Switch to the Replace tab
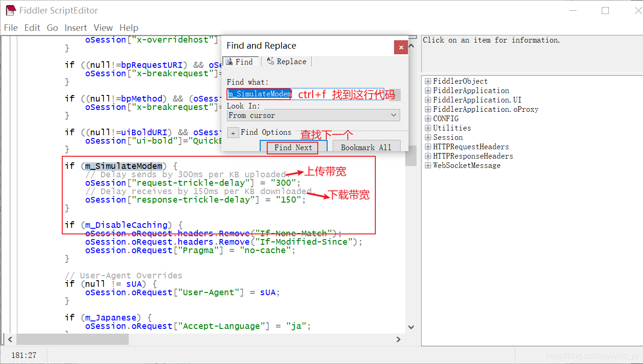The height and width of the screenshot is (364, 643). click(286, 62)
